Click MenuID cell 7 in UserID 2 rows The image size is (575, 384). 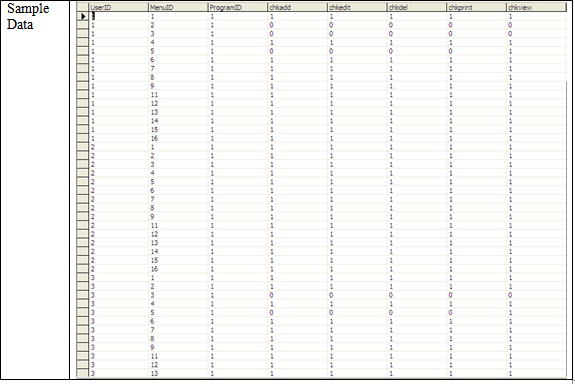(178, 199)
